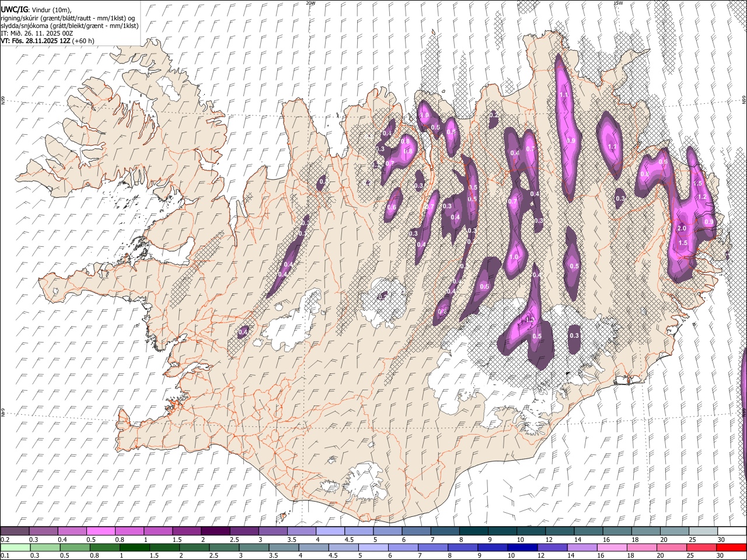Pick the 8–9 dark teal swatch, top legend row
Viewport: 747px width, 560px height.
(473, 531)
